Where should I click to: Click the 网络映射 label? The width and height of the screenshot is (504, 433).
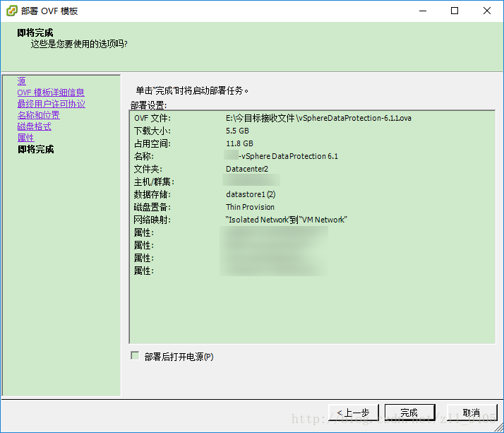pyautogui.click(x=152, y=220)
